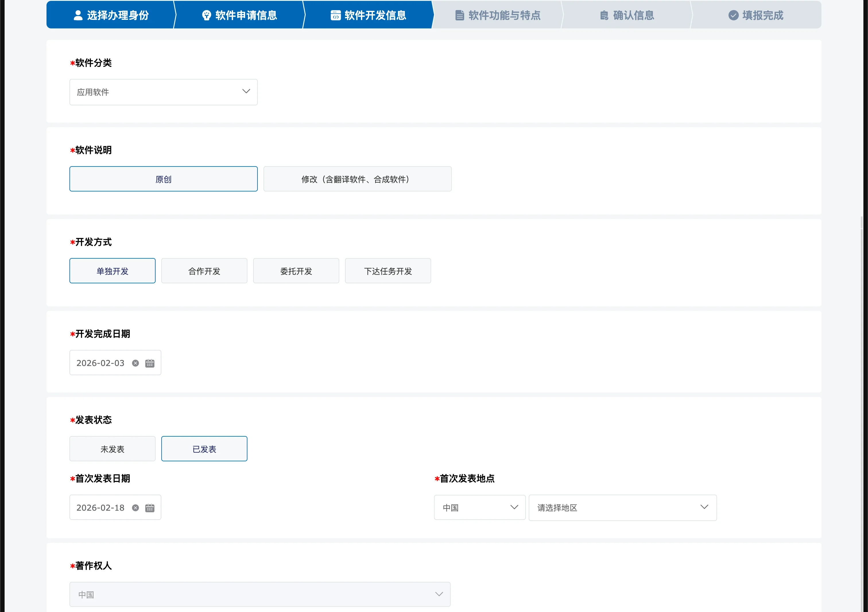Viewport: 868px width, 612px height.
Task: Clear the 2026-02-18 publication date
Action: 135,508
